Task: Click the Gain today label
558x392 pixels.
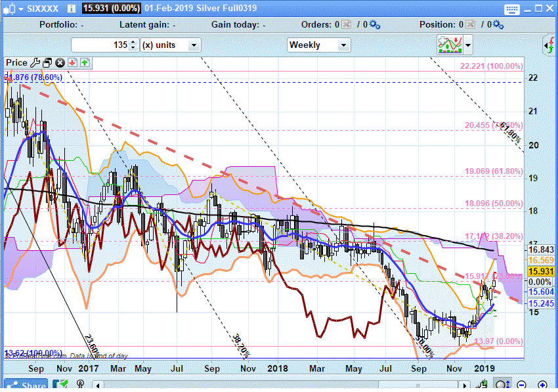Action: (235, 24)
